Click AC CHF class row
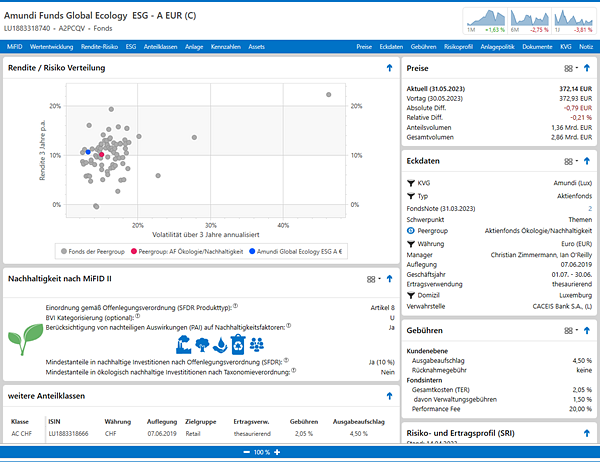Viewport: 600px width, 462px height. [199, 434]
